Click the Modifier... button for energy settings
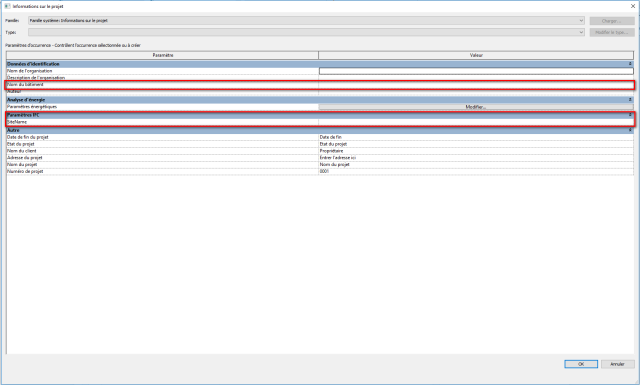The height and width of the screenshot is (385, 640). pyautogui.click(x=476, y=107)
